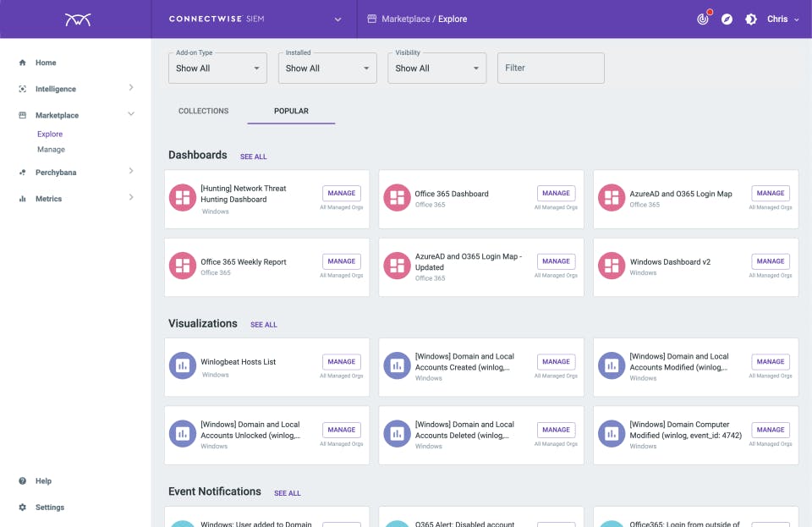Click the Accounts Unlocked visualization icon
This screenshot has height=527, width=812.
point(183,434)
